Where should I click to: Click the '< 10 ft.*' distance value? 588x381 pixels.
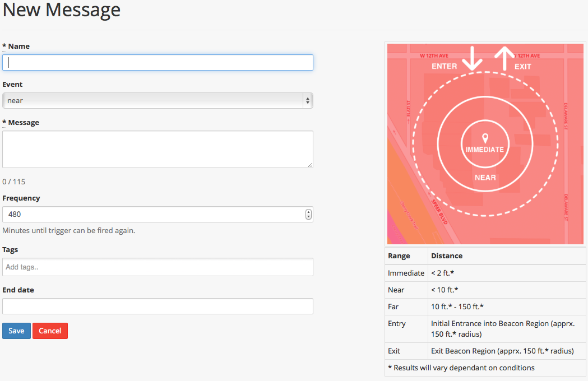pos(445,290)
